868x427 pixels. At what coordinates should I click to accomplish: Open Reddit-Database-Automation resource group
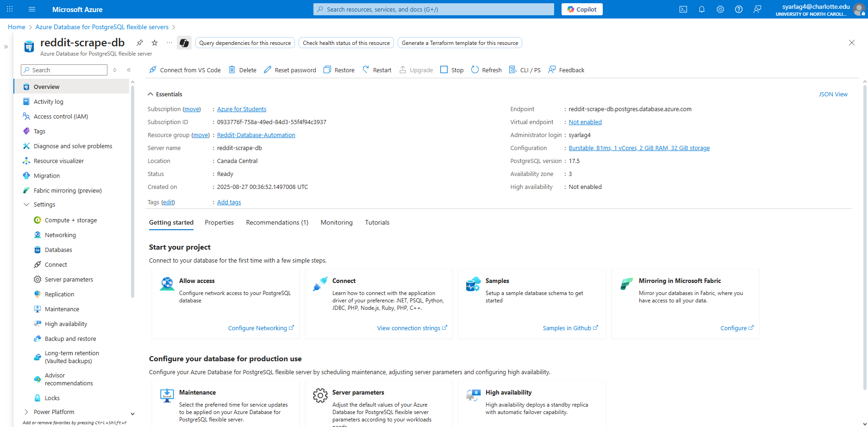pyautogui.click(x=256, y=135)
